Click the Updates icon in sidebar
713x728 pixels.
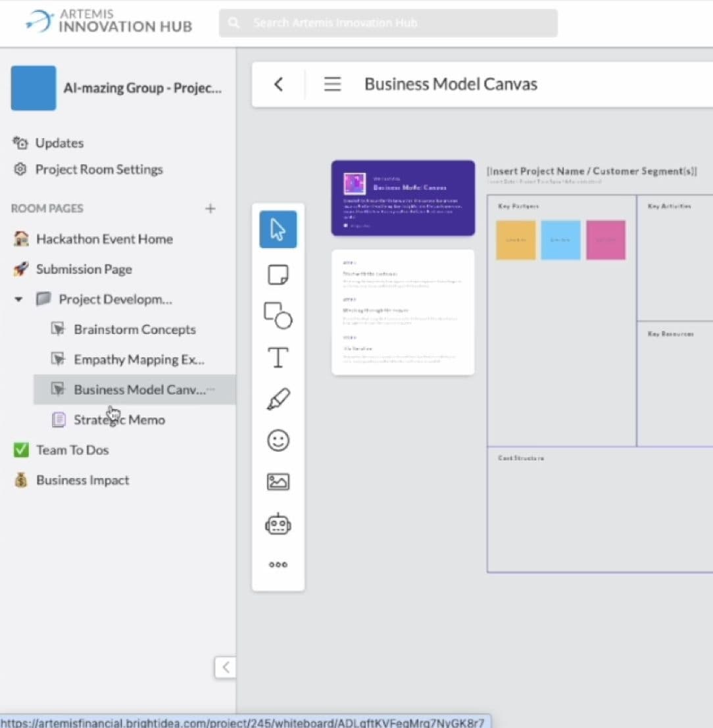coord(20,143)
